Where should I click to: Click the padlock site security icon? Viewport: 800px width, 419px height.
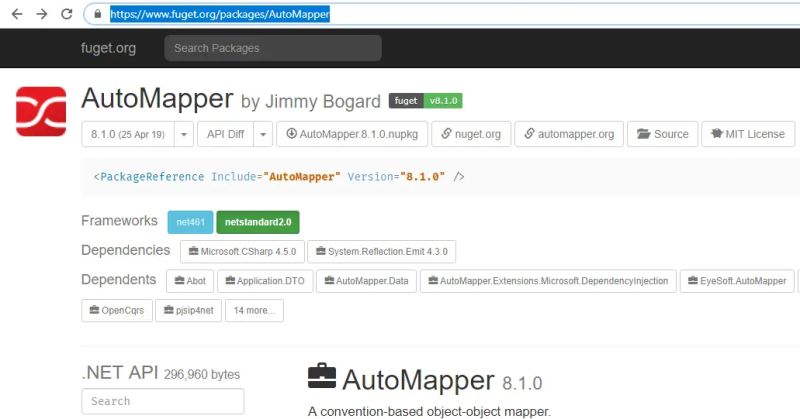(98, 14)
